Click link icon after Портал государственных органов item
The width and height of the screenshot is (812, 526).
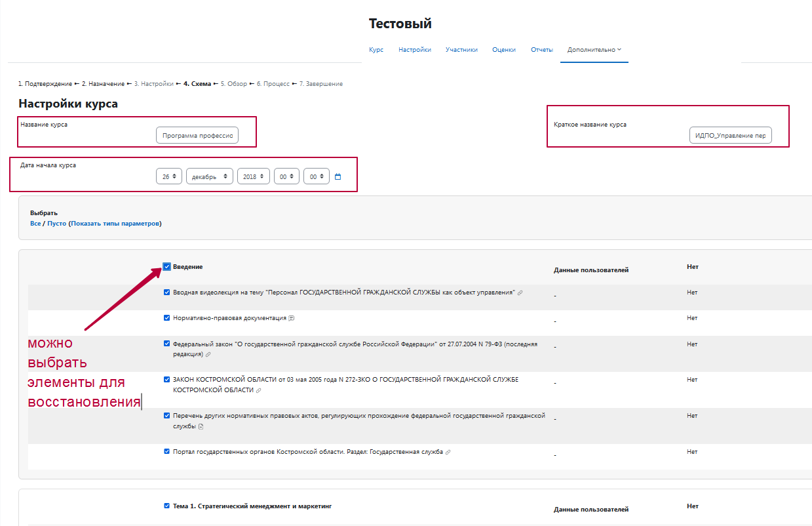448,452
